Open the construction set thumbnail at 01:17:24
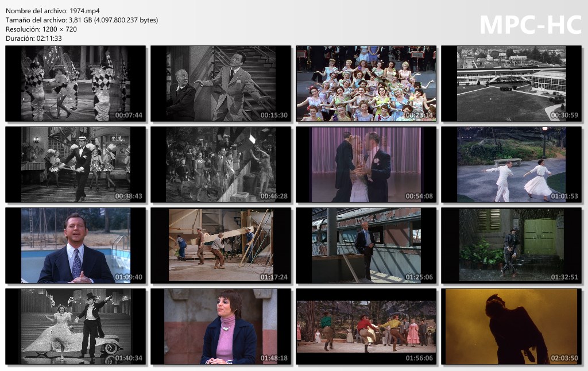The height and width of the screenshot is (371, 588). pos(221,246)
